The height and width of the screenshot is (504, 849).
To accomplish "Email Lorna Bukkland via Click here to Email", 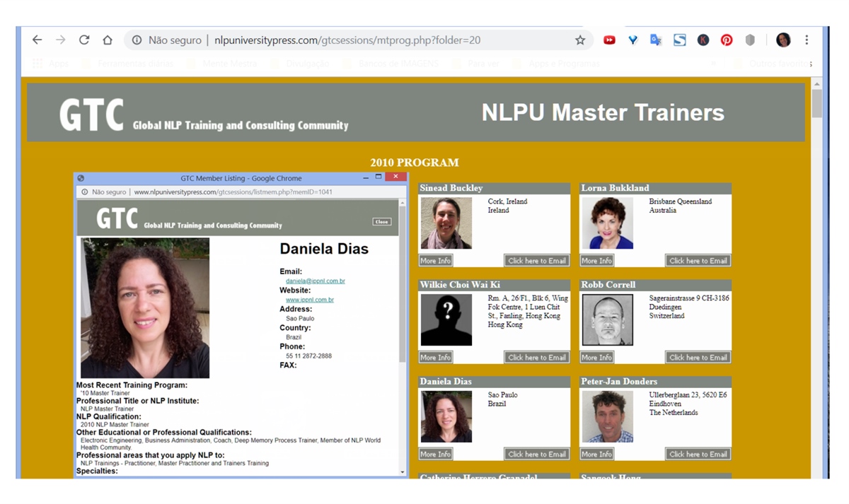I will pos(698,261).
